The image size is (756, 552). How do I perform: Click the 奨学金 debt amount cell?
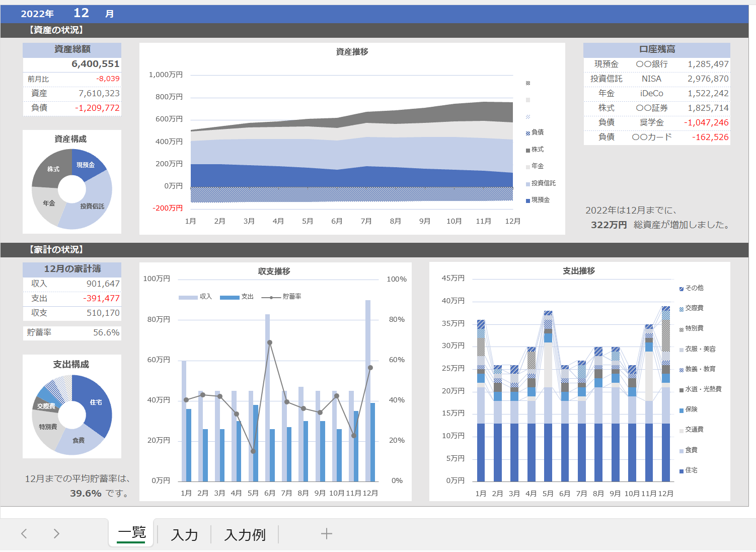click(706, 122)
